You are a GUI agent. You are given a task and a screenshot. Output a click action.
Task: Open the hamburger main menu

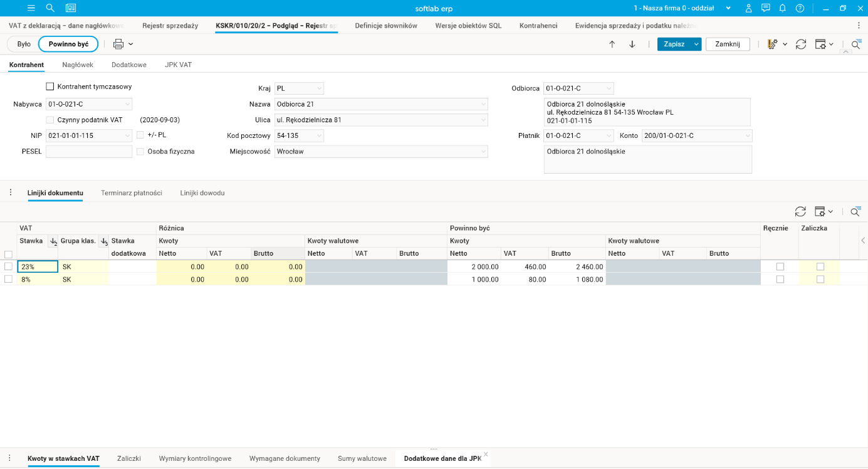[31, 8]
